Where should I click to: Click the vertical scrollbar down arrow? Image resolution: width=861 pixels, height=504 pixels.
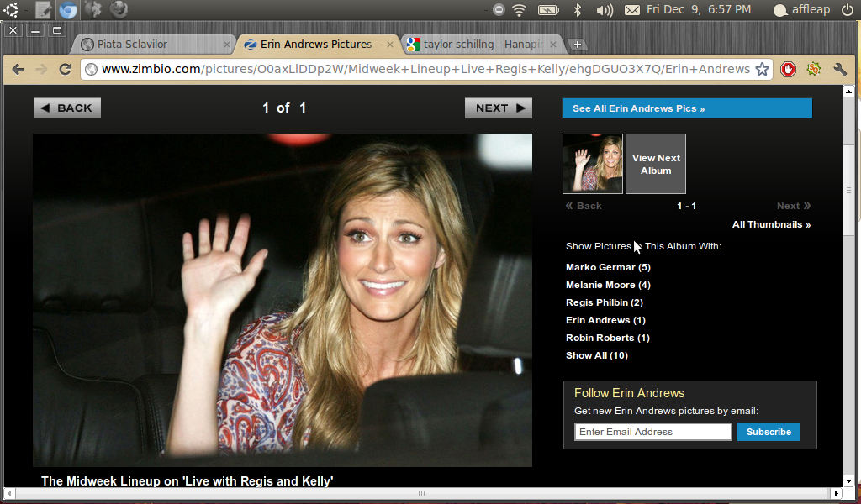click(x=848, y=481)
